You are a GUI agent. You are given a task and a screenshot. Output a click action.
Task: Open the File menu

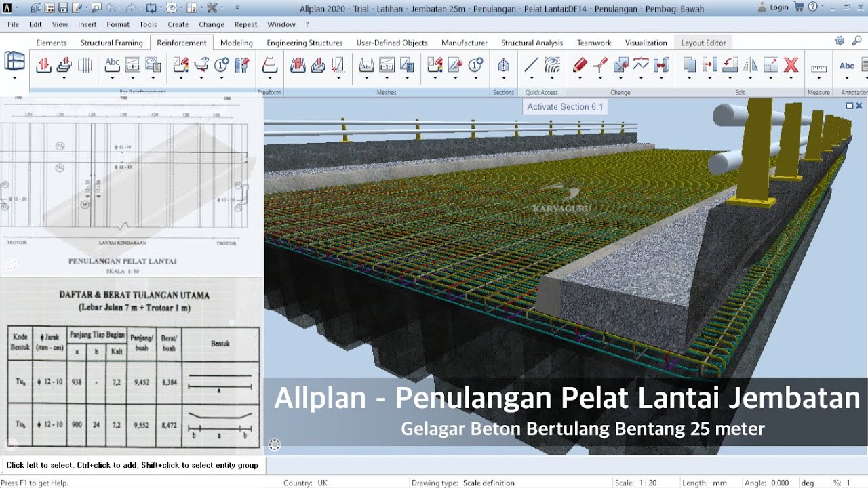(14, 24)
